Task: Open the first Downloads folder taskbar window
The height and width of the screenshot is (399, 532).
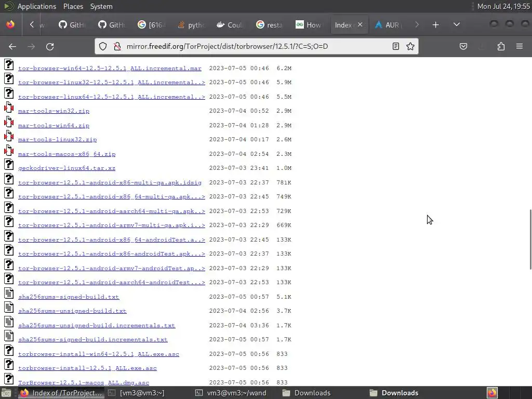Action: pos(307,393)
